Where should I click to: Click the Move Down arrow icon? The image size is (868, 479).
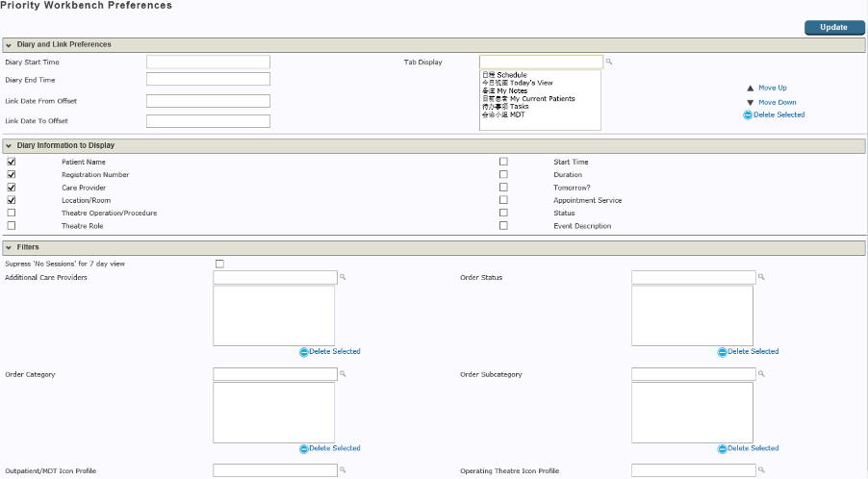coord(750,102)
